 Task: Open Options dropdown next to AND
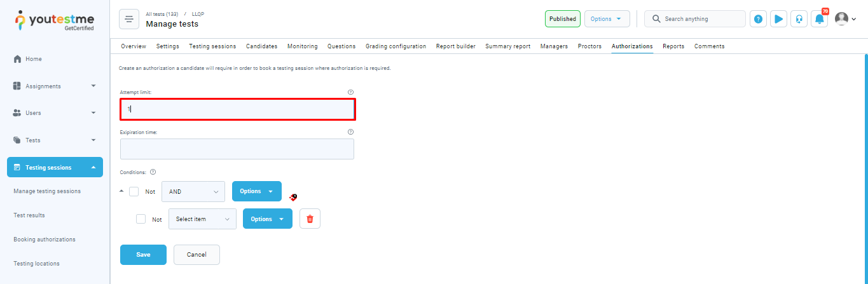tap(257, 191)
